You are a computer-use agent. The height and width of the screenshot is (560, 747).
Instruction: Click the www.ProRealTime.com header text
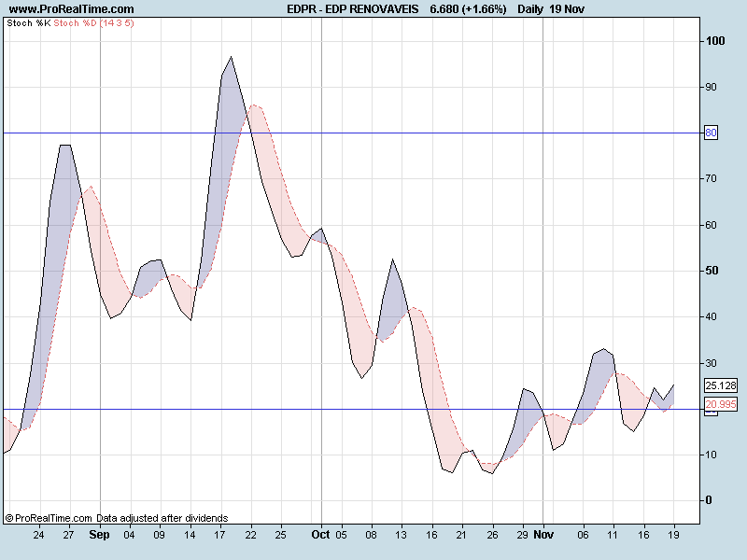point(72,9)
